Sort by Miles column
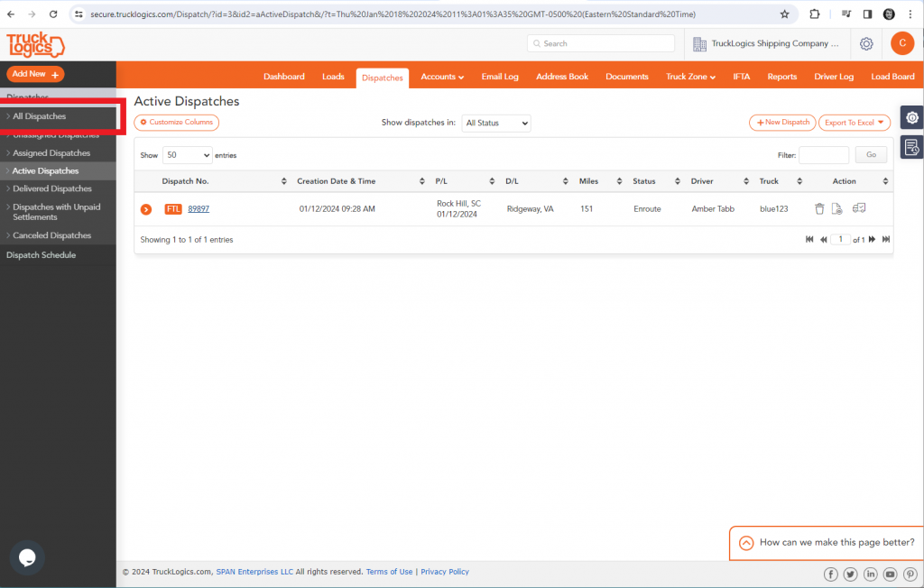Image resolution: width=924 pixels, height=588 pixels. (619, 181)
